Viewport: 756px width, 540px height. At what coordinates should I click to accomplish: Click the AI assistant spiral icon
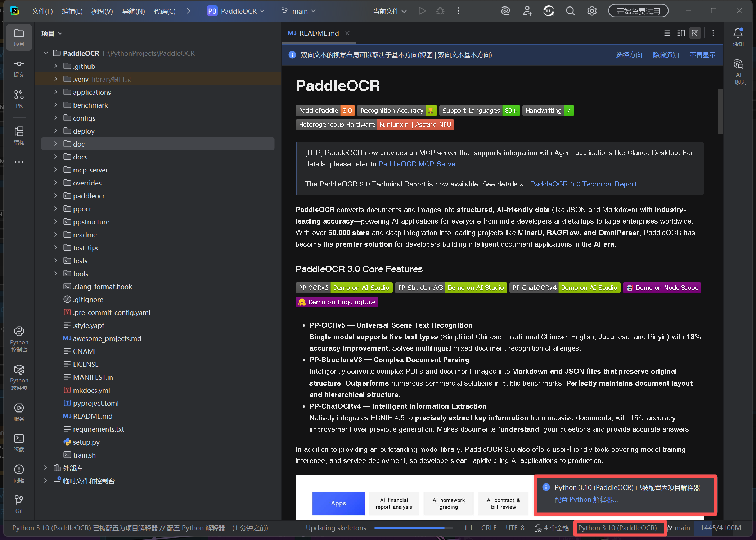tap(505, 11)
